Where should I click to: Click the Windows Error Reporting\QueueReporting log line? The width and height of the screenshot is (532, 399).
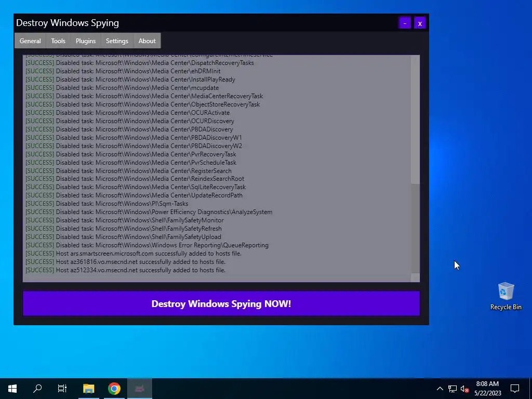147,245
